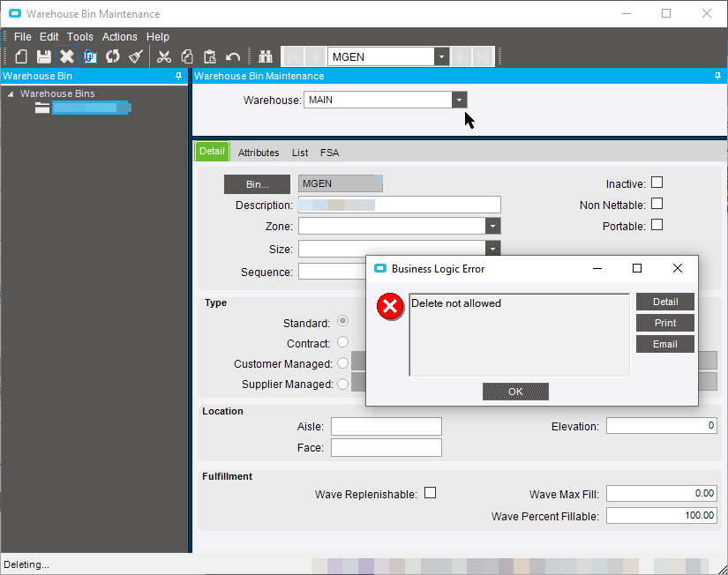Click the Elevation value field

click(661, 426)
